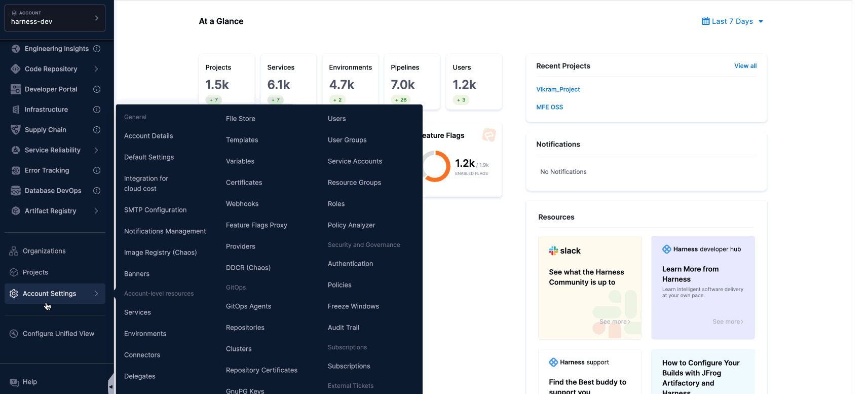
Task: Collapse sidebar using the left arrow handle
Action: click(x=110, y=387)
